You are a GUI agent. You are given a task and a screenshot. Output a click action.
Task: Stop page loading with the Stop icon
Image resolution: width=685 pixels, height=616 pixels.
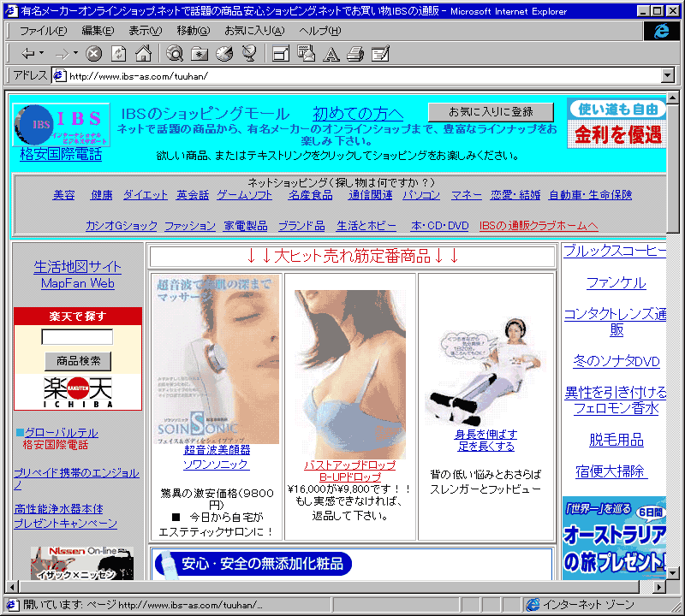coord(93,54)
